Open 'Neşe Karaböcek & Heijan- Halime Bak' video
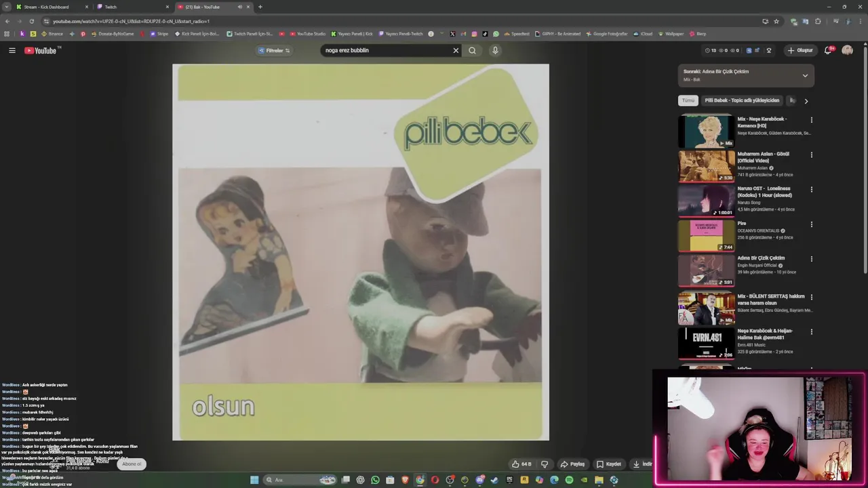The image size is (868, 488). click(765, 334)
